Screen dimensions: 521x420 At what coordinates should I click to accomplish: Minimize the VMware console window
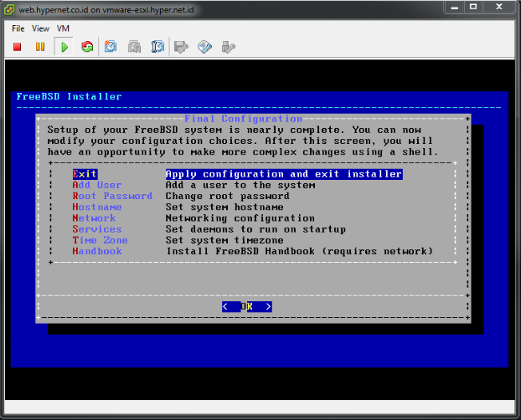click(x=455, y=7)
